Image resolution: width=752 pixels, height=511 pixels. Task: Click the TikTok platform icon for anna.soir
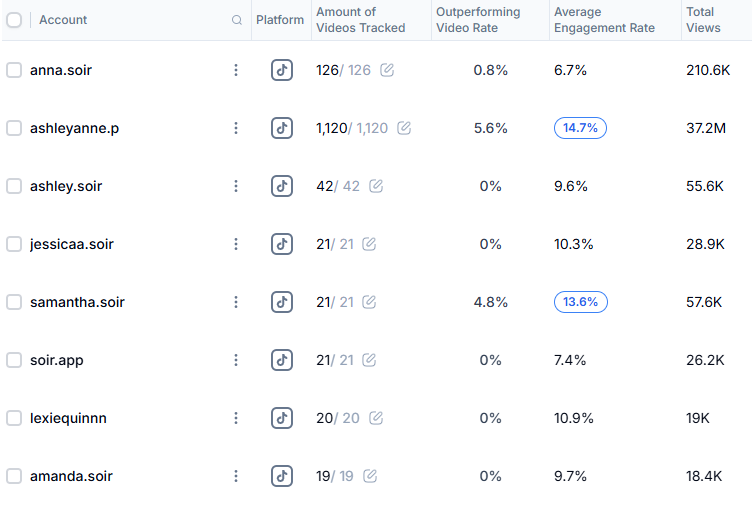(x=282, y=70)
